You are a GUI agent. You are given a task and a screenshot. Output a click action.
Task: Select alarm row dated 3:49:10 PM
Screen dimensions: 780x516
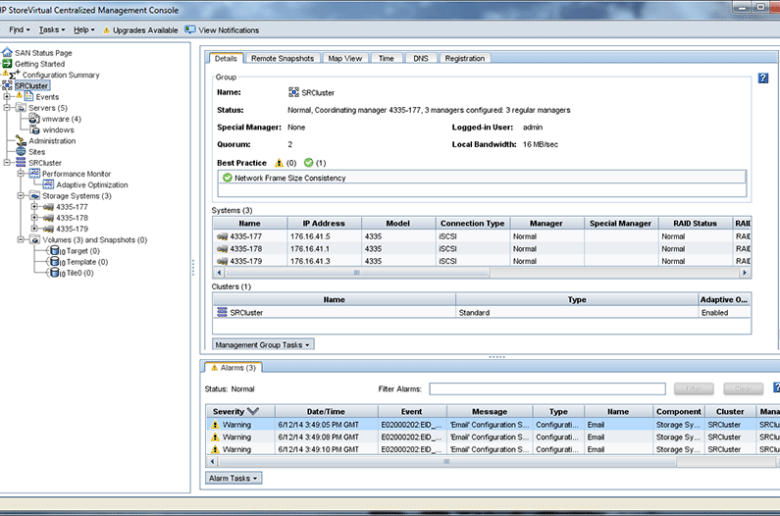click(x=492, y=449)
